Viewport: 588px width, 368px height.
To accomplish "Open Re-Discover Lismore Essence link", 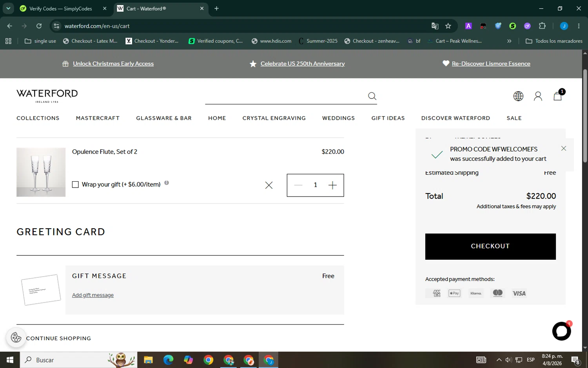I will pos(491,64).
